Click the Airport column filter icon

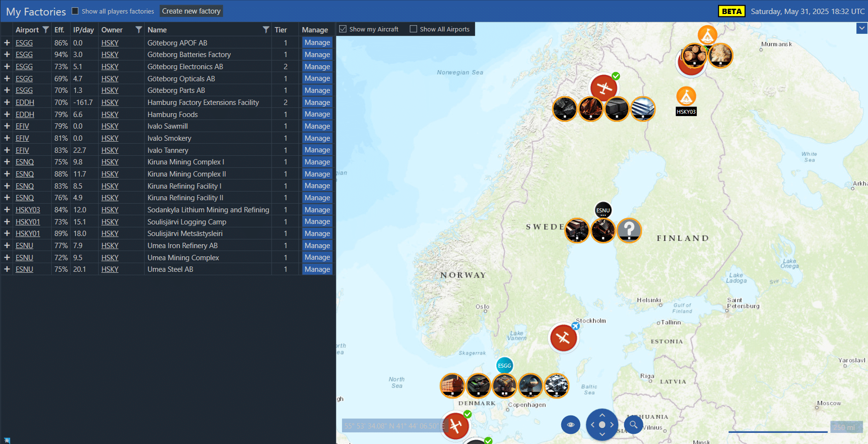(45, 30)
